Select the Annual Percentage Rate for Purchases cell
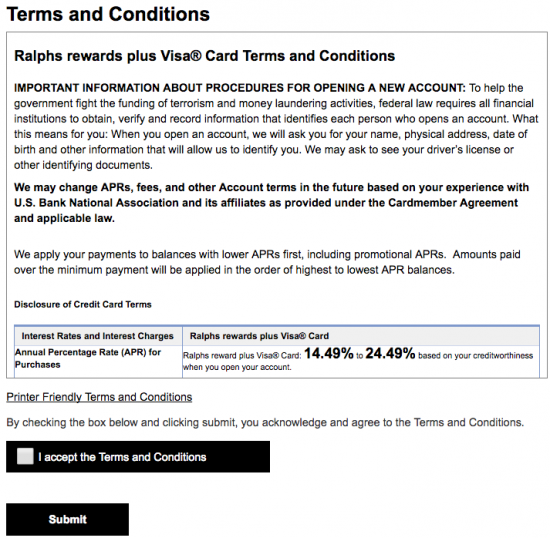550x538 pixels. (x=98, y=358)
